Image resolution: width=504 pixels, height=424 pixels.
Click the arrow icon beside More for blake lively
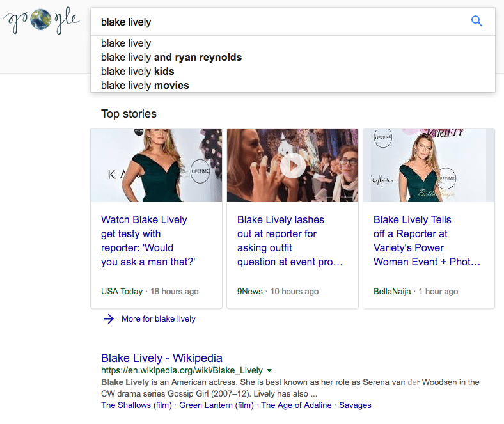109,319
